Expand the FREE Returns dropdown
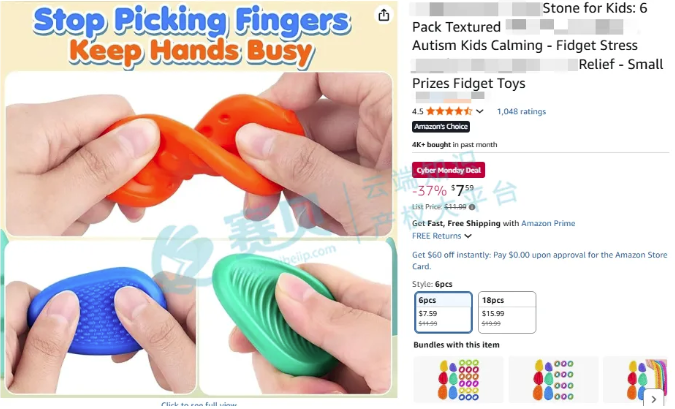Screen dimensions: 675x409 point(442,236)
